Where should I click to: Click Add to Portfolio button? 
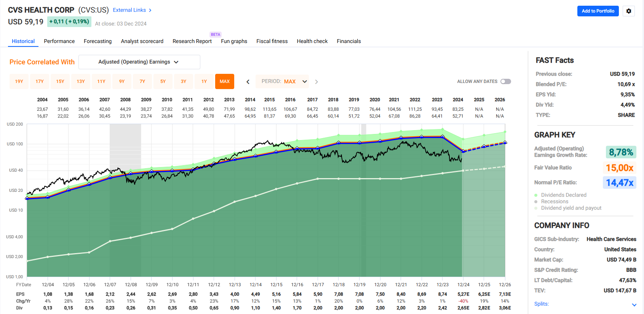tap(598, 11)
